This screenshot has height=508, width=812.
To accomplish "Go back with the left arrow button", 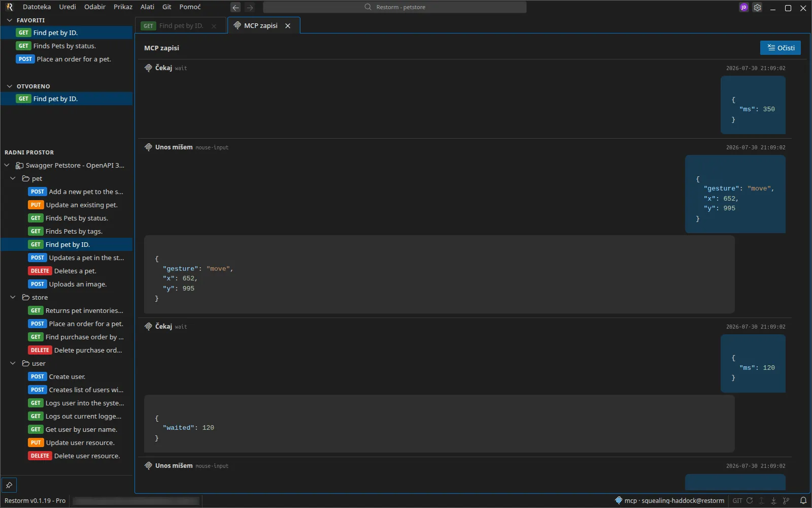I will point(235,7).
